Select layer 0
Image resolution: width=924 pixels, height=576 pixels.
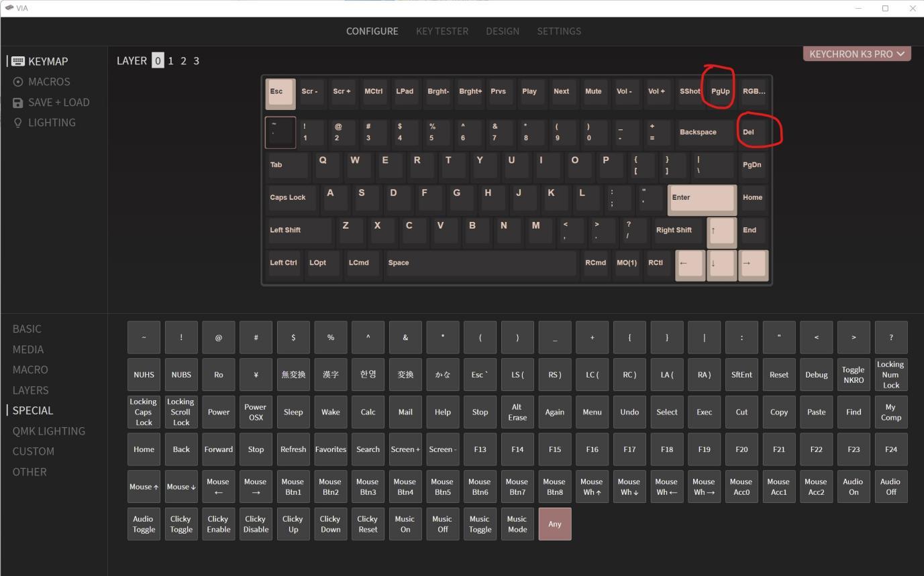[x=158, y=60]
